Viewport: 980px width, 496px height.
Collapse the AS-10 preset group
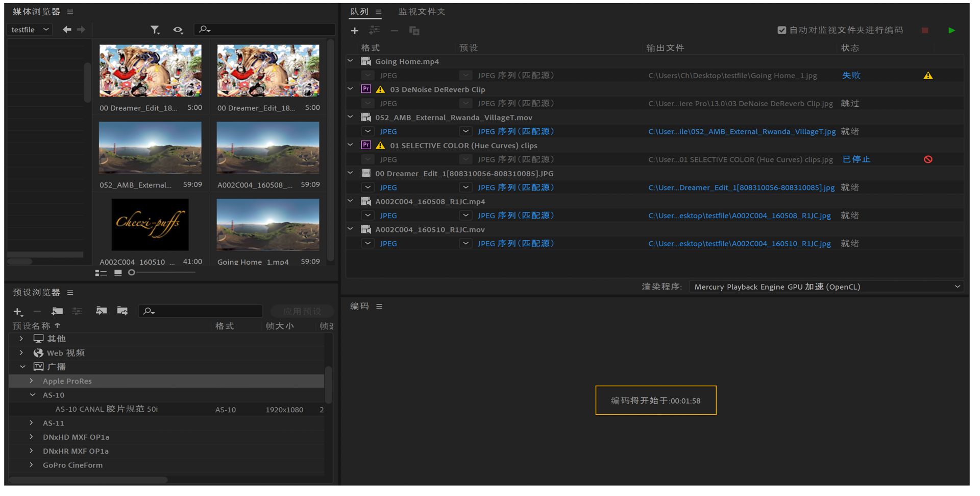[x=33, y=395]
